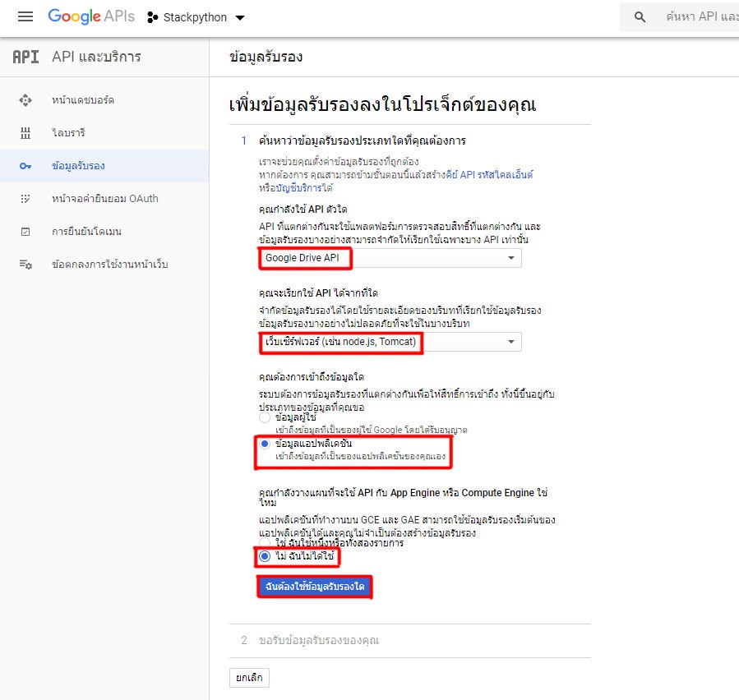This screenshot has width=739, height=700.
Task: Click step 2 ขอรับข้อมูลรับรองของคุณ
Action: pyautogui.click(x=319, y=641)
